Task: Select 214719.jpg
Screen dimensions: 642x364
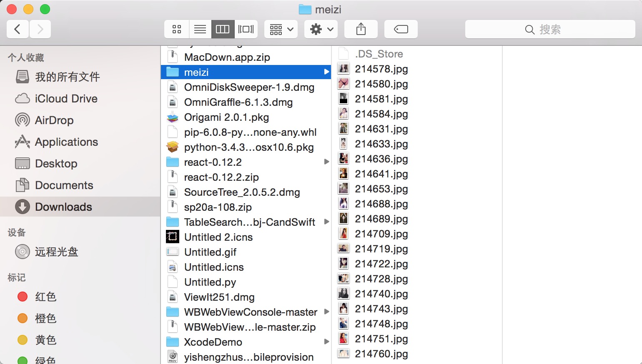Action: point(417,249)
